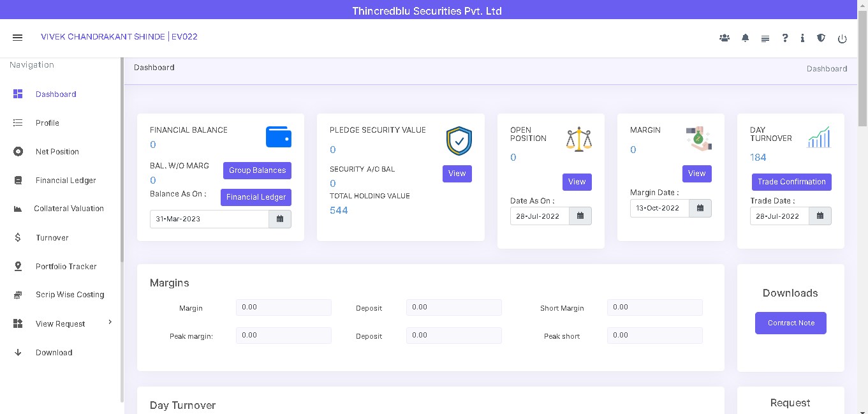Click the hamburger menu icon

(x=18, y=38)
